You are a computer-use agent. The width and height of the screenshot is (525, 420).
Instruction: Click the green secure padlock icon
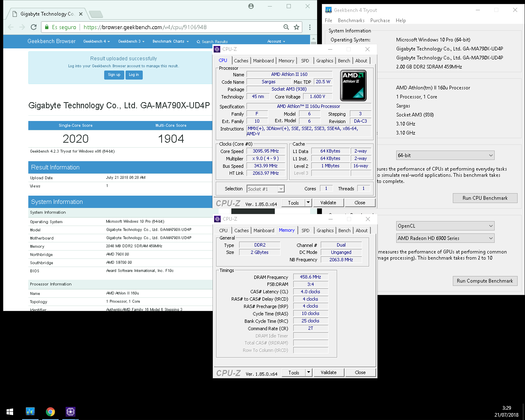tap(47, 27)
